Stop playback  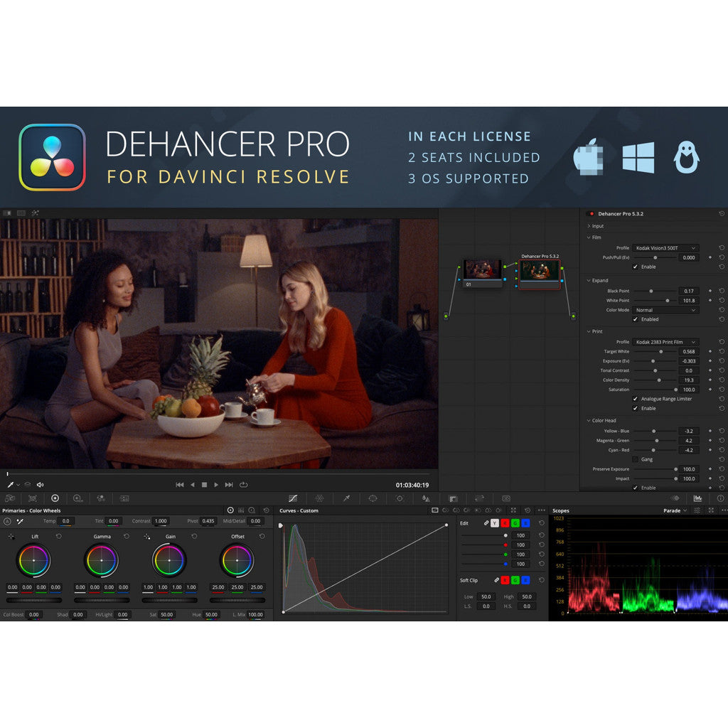(204, 485)
